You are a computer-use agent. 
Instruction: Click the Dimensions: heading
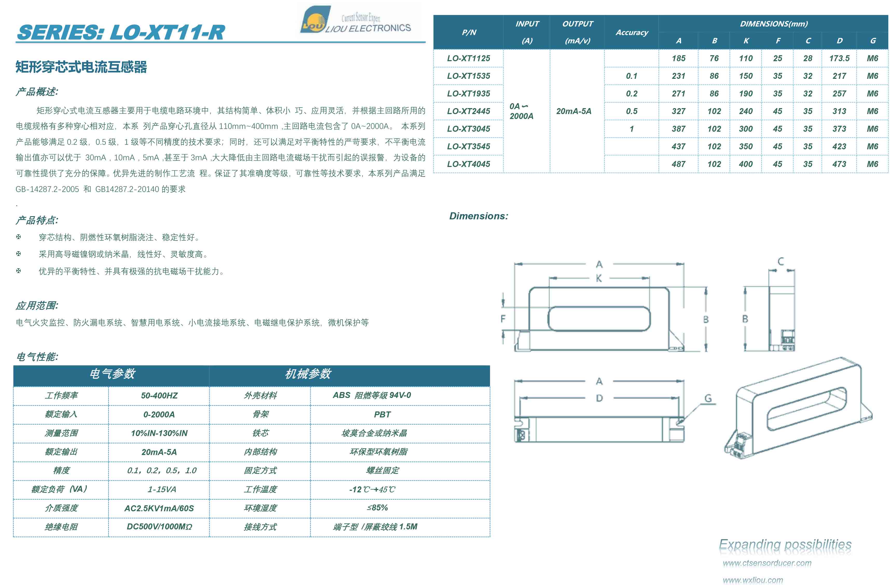(x=478, y=216)
